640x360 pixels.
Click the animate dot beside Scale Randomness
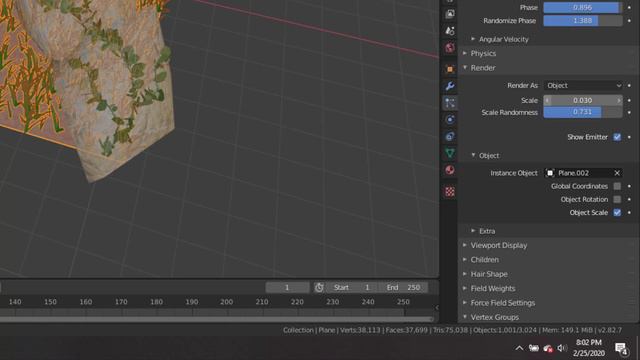coord(629,112)
